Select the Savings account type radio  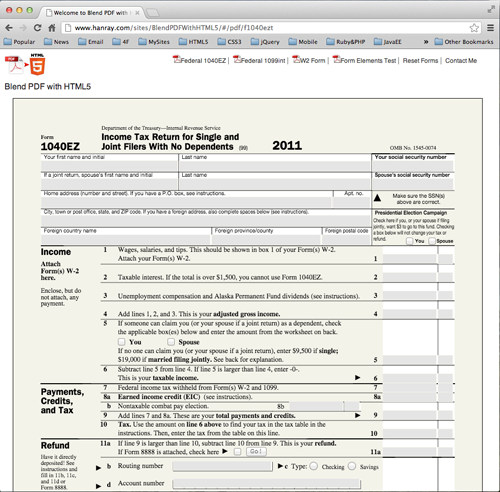[352, 466]
